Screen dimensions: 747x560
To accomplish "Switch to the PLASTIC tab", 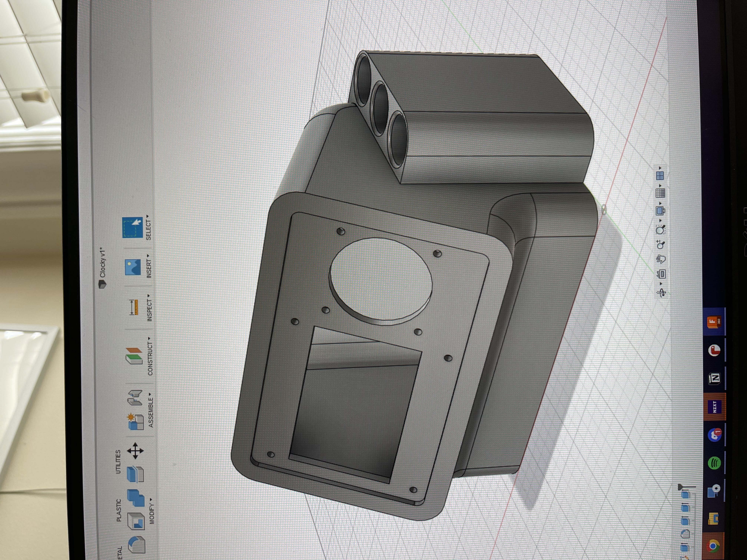I will click(x=119, y=510).
